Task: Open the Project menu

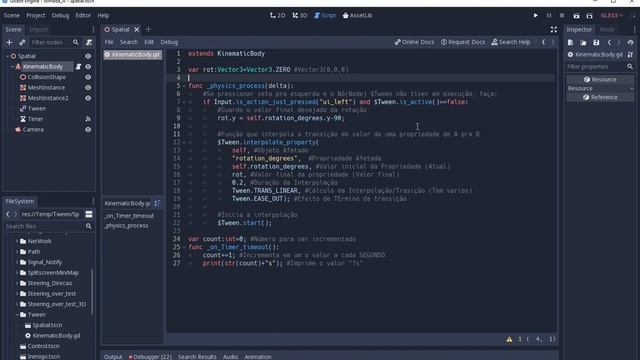Action: click(x=36, y=16)
